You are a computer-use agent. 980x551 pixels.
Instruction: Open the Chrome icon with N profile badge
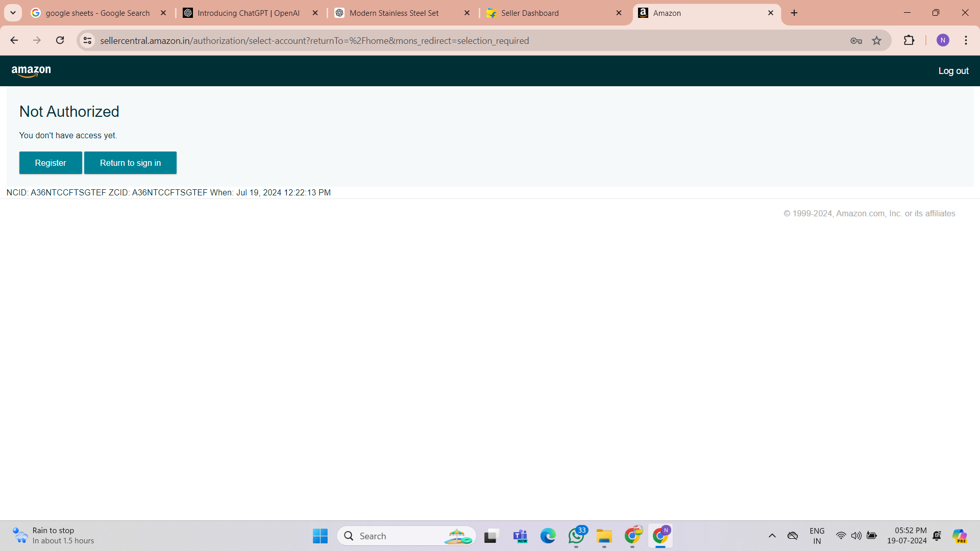(660, 536)
